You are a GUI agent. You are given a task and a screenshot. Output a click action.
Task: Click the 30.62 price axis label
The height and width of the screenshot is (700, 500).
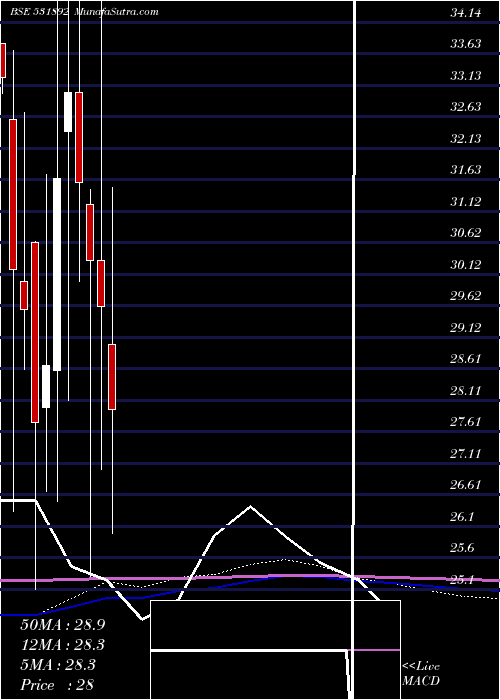click(x=466, y=233)
